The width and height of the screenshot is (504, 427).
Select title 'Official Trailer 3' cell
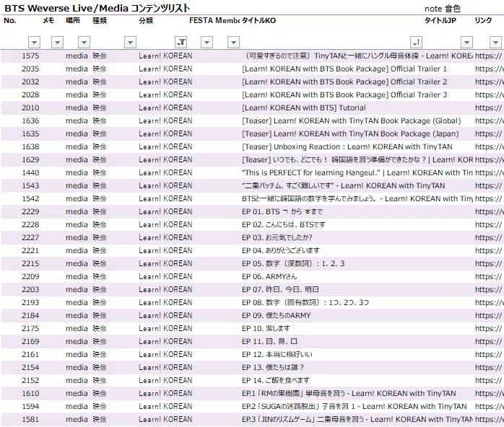(344, 94)
